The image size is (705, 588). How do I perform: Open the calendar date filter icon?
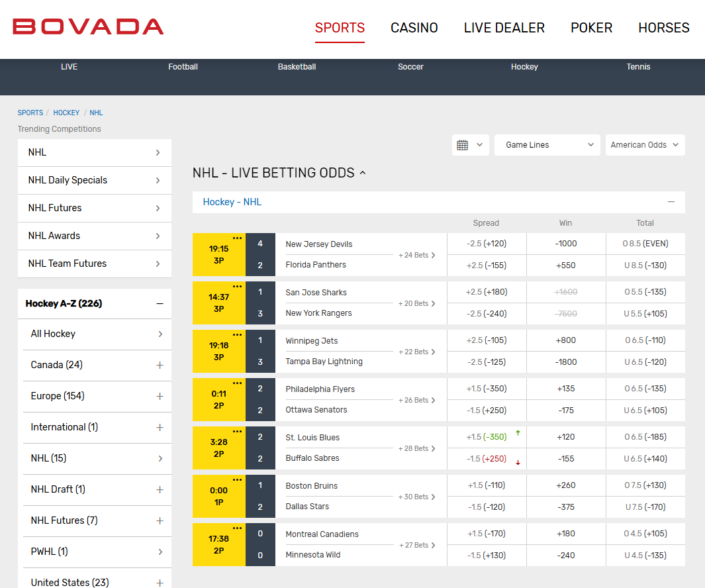click(463, 145)
